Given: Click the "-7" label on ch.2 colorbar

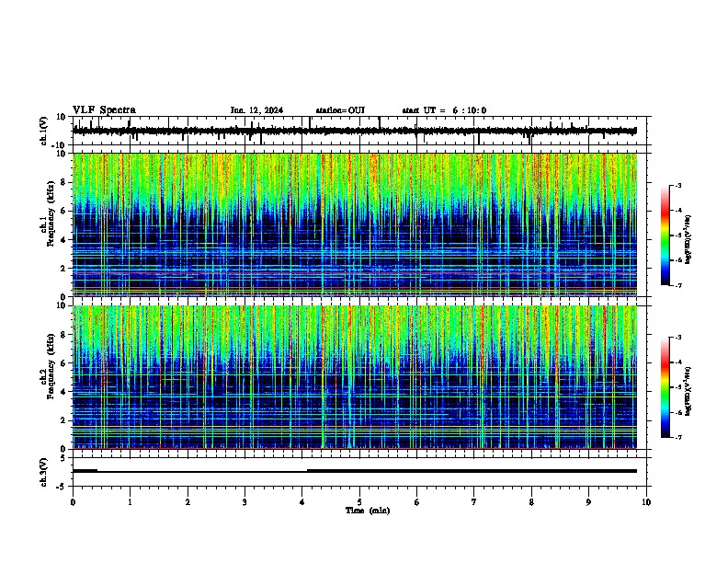Looking at the screenshot, I should (x=677, y=437).
